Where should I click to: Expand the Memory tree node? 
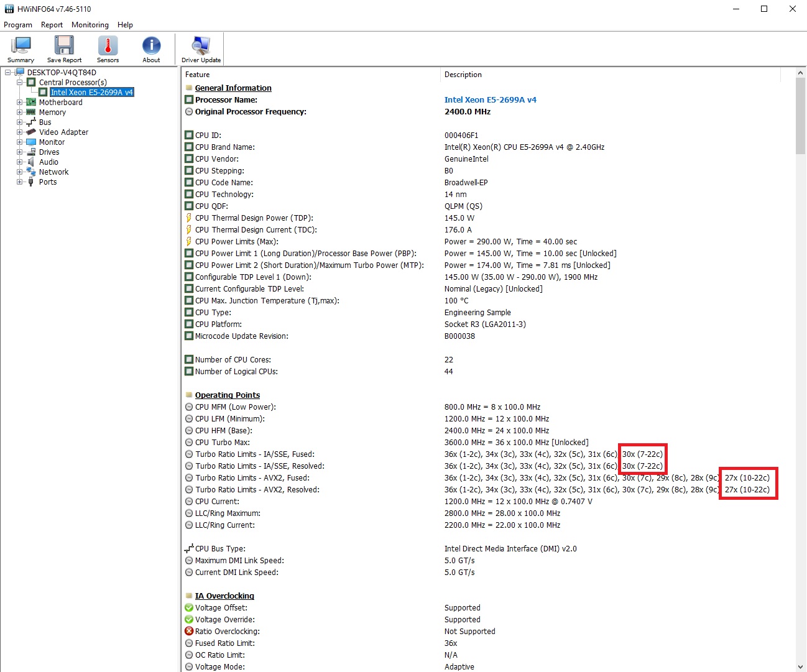tap(19, 113)
